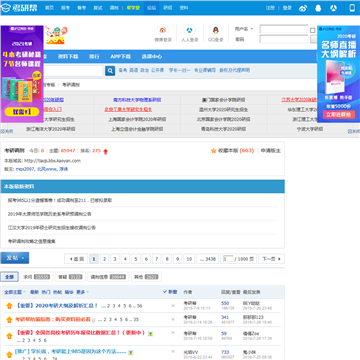Jump to the last page, 3438
Image resolution: width=360 pixels, height=360 pixels.
207,259
